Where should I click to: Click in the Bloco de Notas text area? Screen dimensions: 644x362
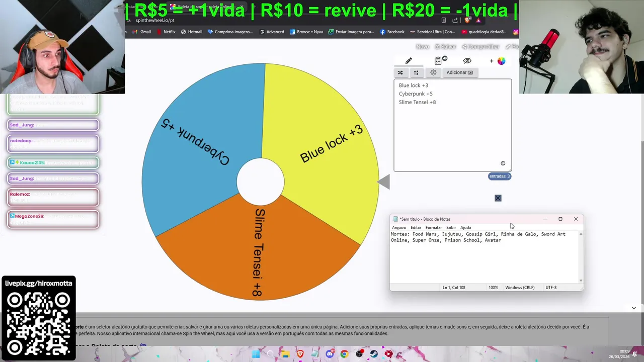click(484, 257)
